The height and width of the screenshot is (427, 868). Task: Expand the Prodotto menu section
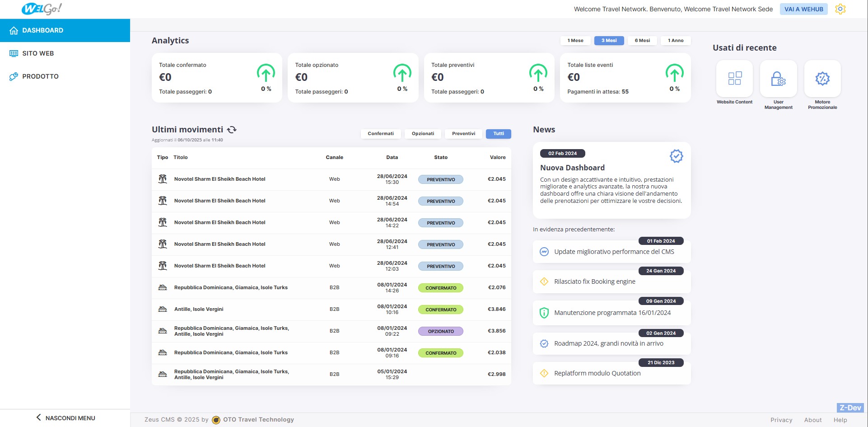click(x=40, y=76)
